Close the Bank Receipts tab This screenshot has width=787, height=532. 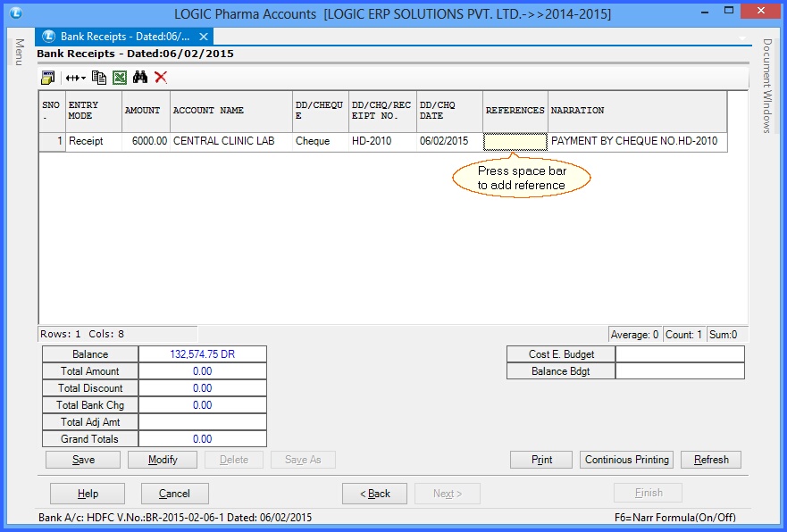click(204, 37)
